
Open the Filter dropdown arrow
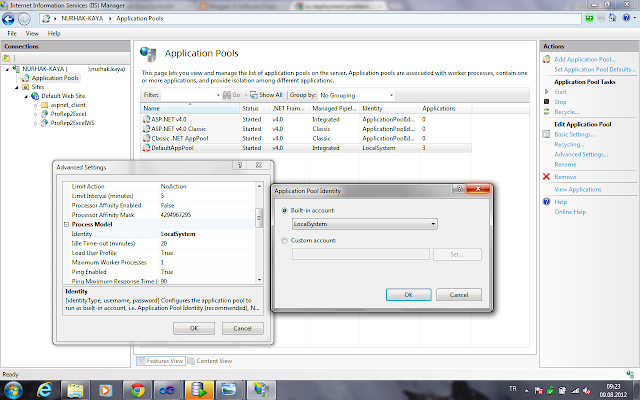(x=218, y=95)
